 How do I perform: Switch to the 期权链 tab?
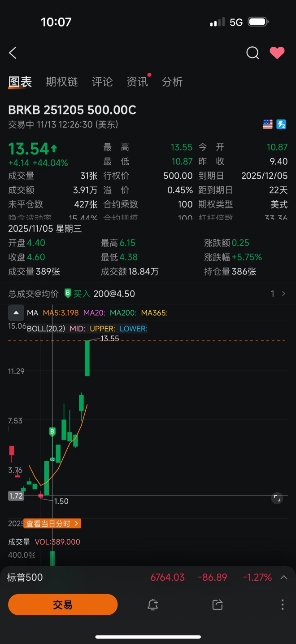[x=62, y=82]
